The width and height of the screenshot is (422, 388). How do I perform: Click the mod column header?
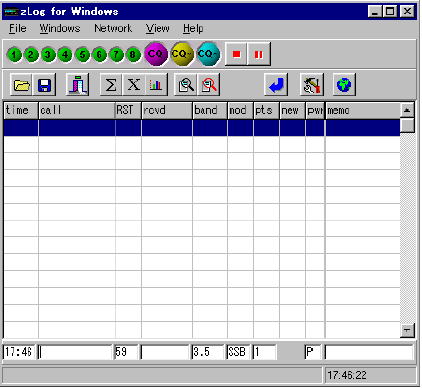(x=240, y=110)
